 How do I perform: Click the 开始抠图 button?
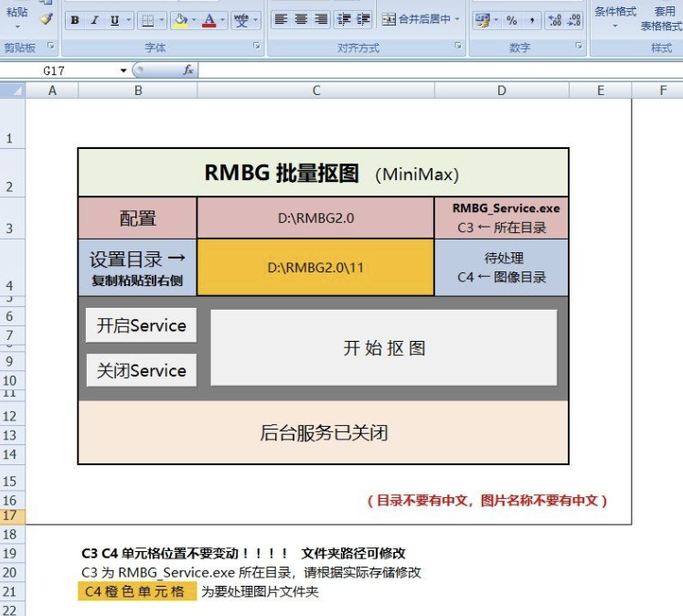(384, 348)
